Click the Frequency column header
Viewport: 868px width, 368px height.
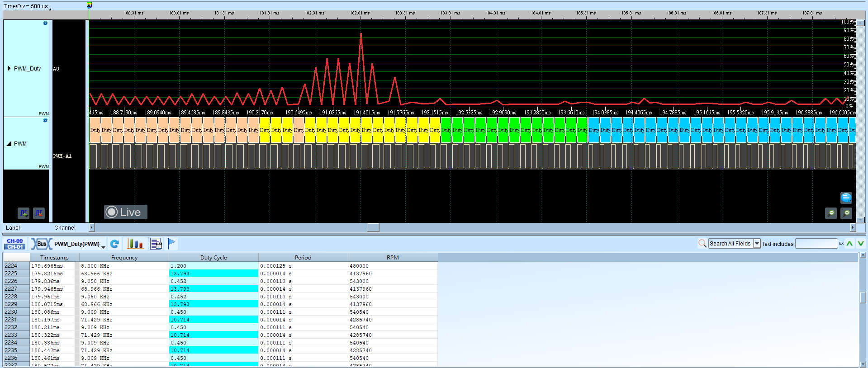[124, 257]
